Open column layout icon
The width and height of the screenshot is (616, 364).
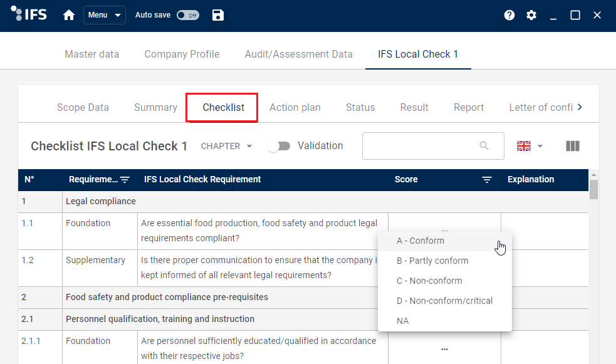coord(572,146)
